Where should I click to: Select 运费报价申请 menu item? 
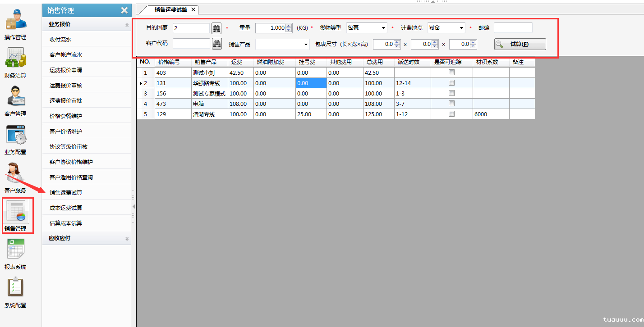[x=66, y=70]
